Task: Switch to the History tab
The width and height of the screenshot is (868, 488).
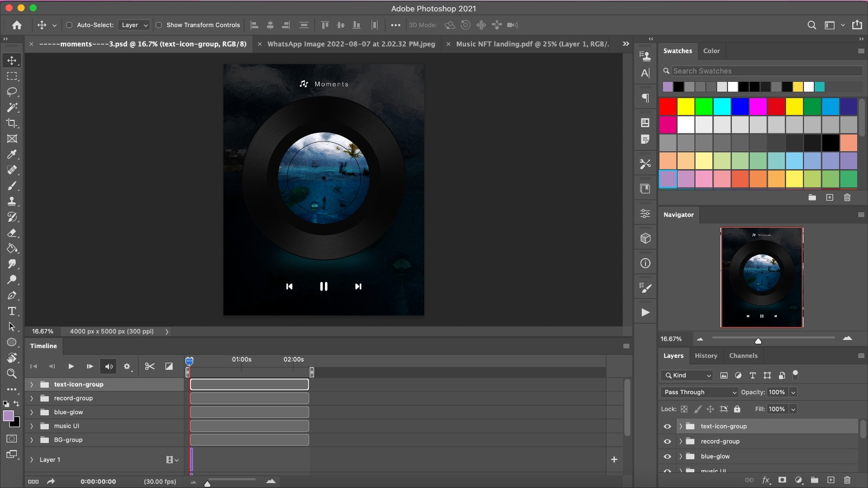Action: [x=706, y=356]
